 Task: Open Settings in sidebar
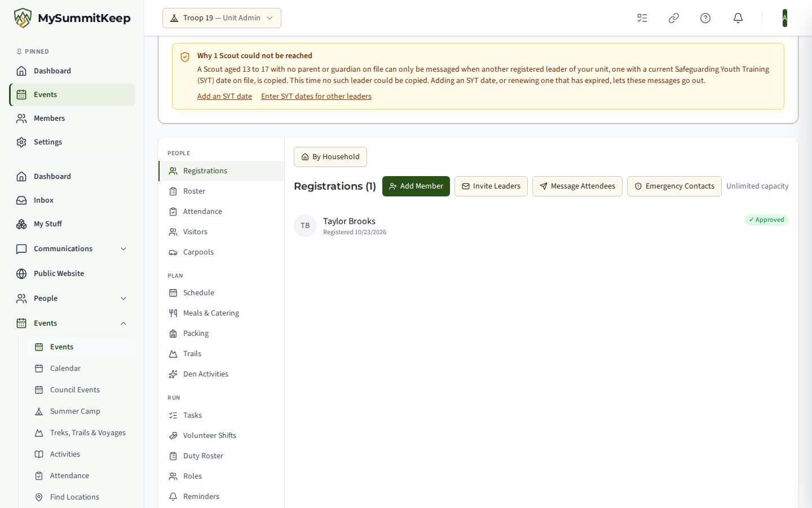(72, 142)
